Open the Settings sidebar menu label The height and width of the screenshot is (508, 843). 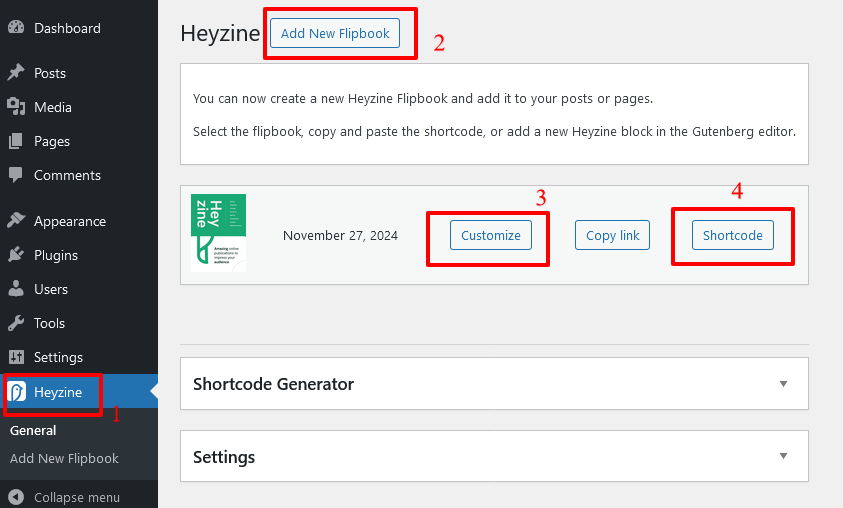tap(58, 357)
